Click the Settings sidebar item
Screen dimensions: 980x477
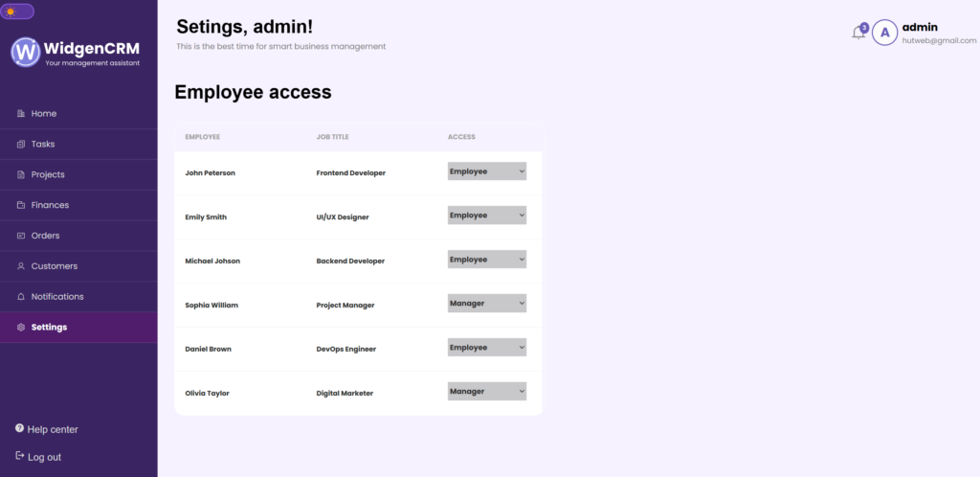click(78, 328)
